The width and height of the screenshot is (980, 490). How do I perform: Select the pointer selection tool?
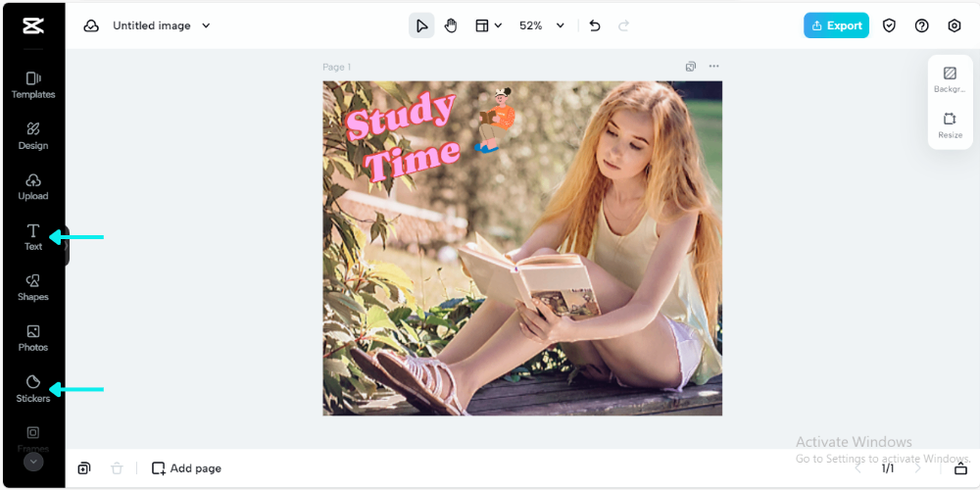pos(421,25)
